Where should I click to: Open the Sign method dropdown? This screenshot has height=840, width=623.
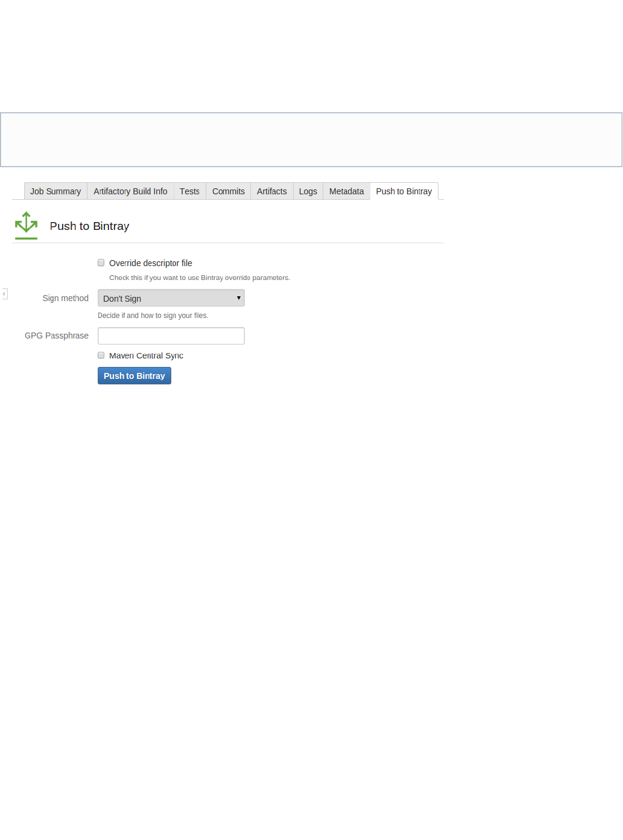point(171,298)
